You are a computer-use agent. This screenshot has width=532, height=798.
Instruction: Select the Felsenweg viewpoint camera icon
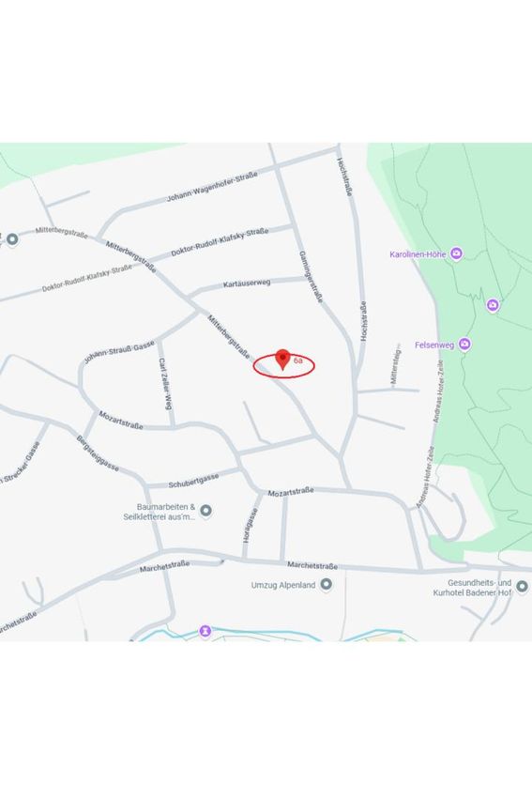click(x=464, y=345)
